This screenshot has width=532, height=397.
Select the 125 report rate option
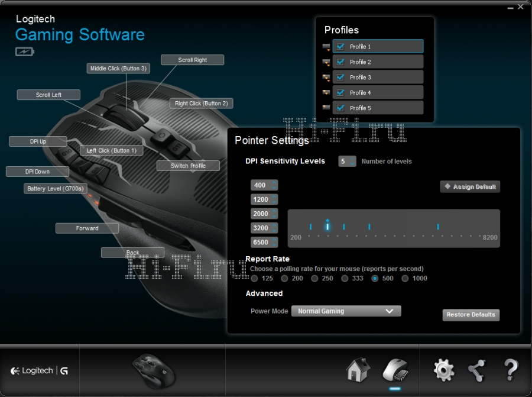coord(254,278)
